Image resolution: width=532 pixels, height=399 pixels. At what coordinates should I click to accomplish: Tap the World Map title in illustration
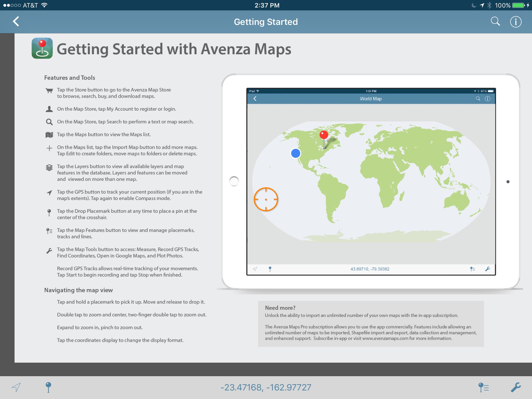coord(371,99)
